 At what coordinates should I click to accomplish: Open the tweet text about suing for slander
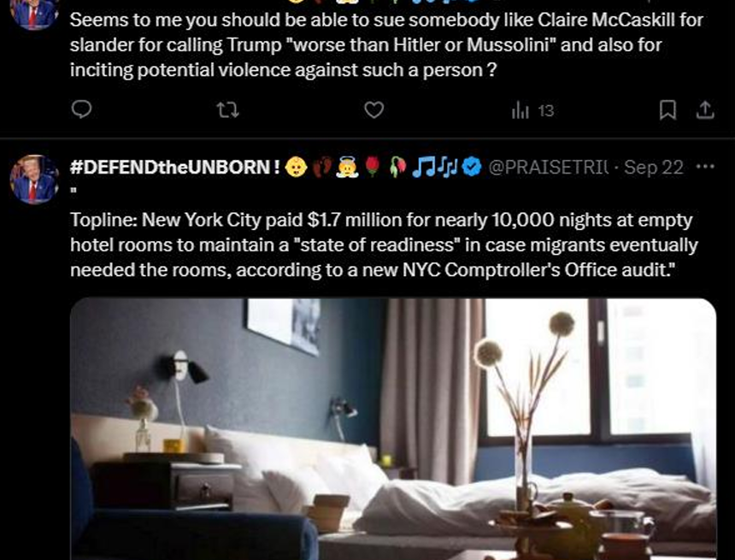click(386, 45)
